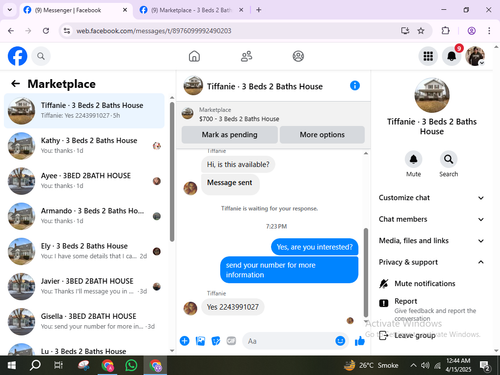The width and height of the screenshot is (500, 375).
Task: Open a new browser tab
Action: pos(259,10)
